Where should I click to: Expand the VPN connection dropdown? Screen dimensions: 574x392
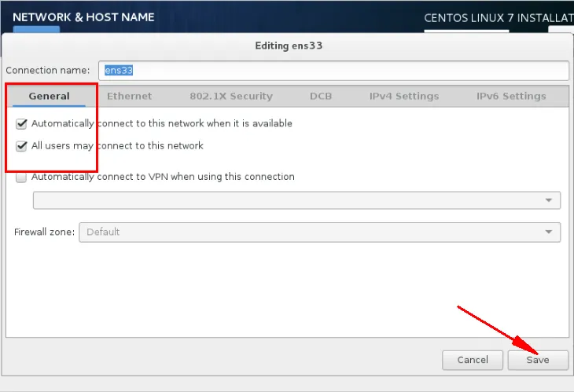pyautogui.click(x=296, y=200)
